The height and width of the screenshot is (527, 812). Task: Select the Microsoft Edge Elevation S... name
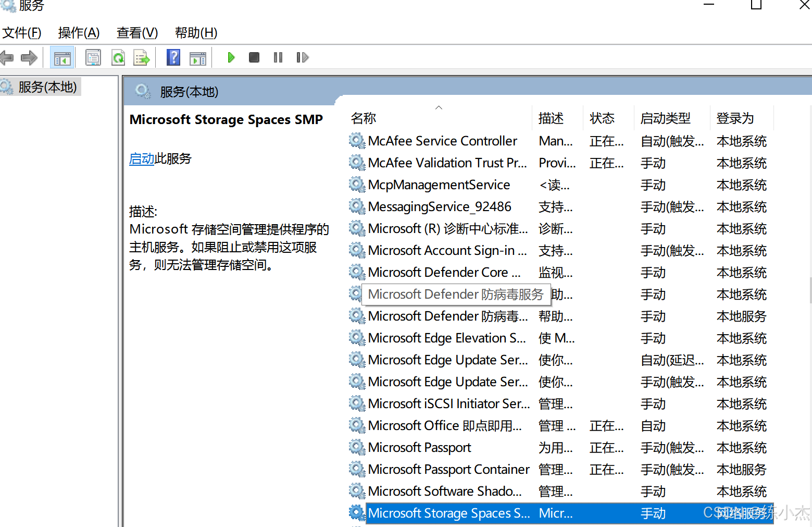(447, 338)
